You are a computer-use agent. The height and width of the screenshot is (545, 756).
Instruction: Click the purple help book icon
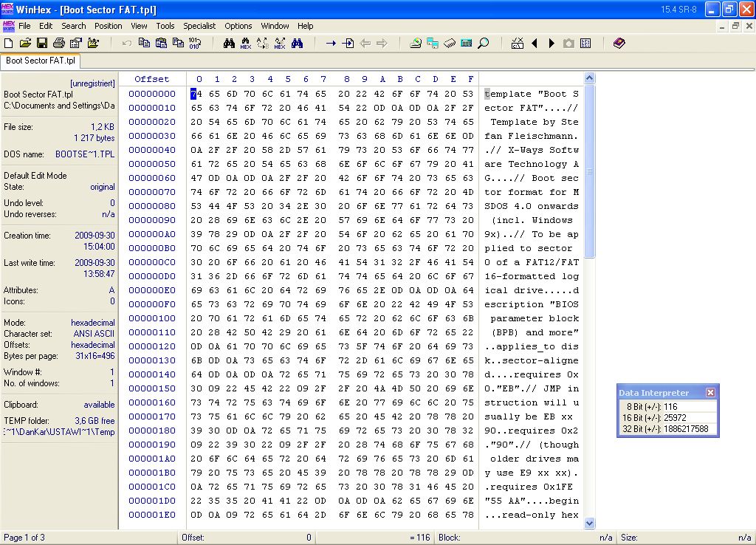(619, 44)
